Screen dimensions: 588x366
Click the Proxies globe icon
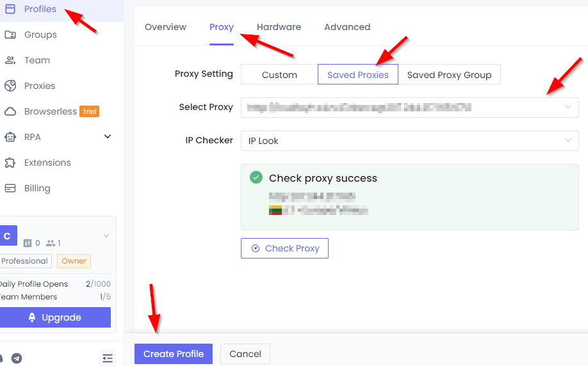click(x=10, y=86)
